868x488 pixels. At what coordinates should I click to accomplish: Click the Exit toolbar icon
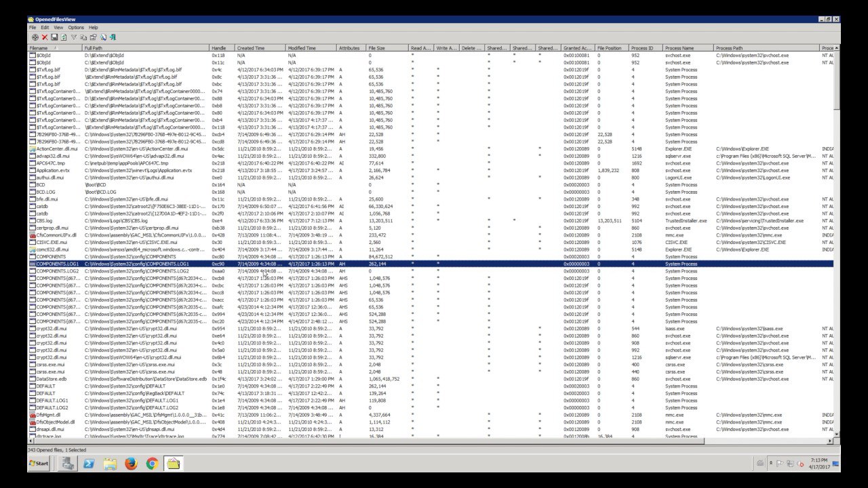tap(113, 37)
